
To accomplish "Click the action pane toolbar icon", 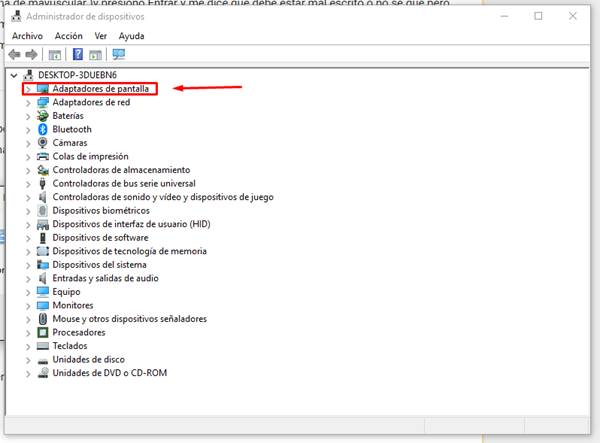I will click(x=95, y=55).
